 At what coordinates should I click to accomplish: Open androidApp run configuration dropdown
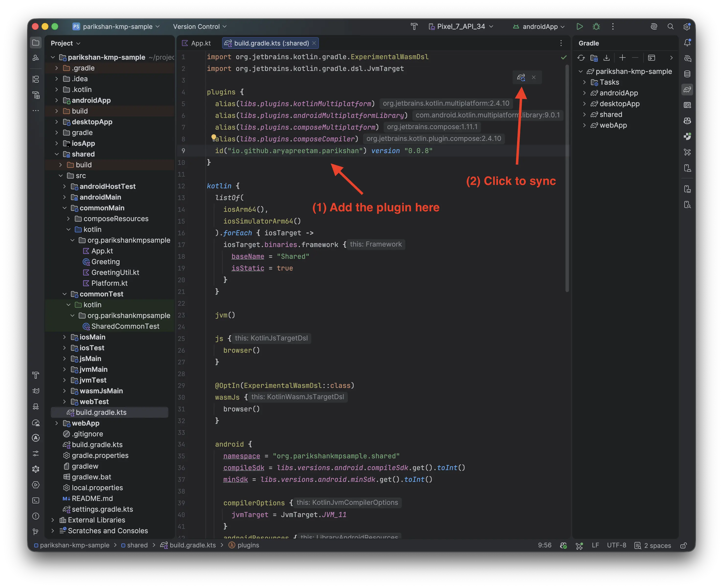pos(539,26)
